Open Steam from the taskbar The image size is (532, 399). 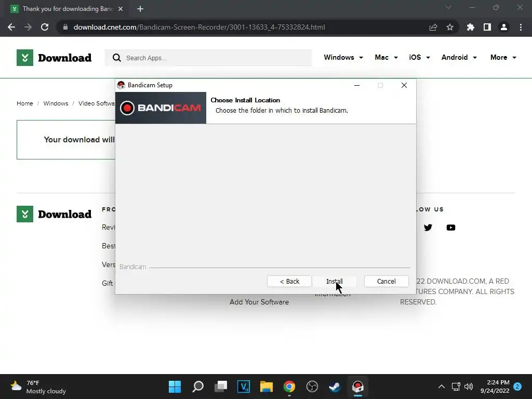point(335,387)
